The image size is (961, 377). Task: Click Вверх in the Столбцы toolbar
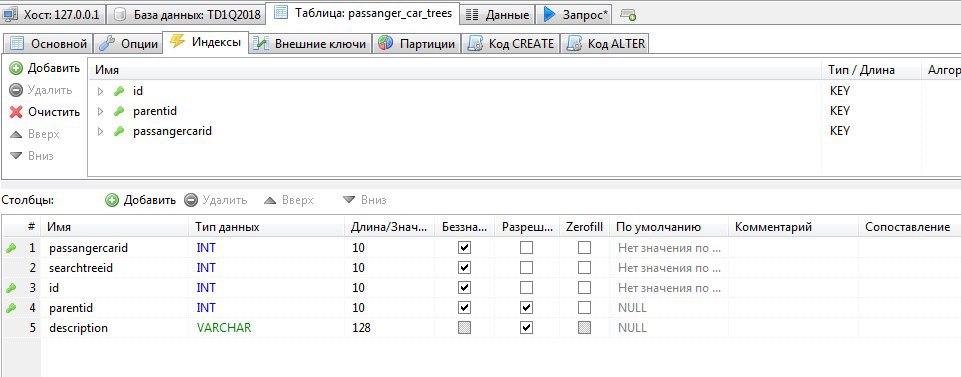[289, 200]
